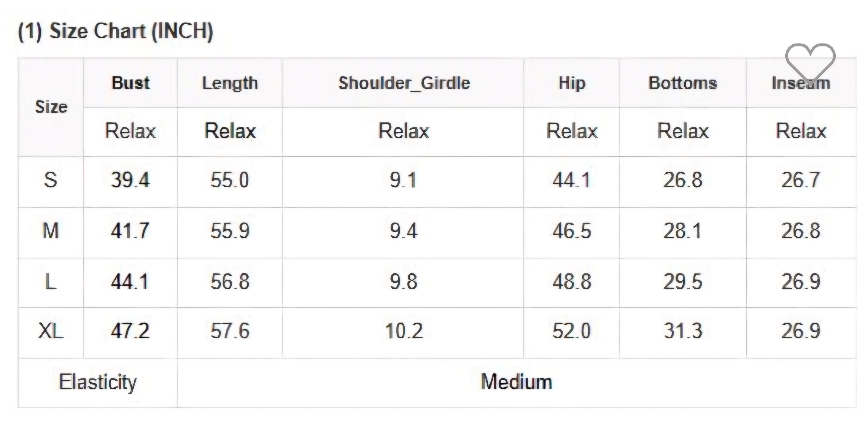Select the Length column header
The image size is (868, 441).
tap(230, 83)
